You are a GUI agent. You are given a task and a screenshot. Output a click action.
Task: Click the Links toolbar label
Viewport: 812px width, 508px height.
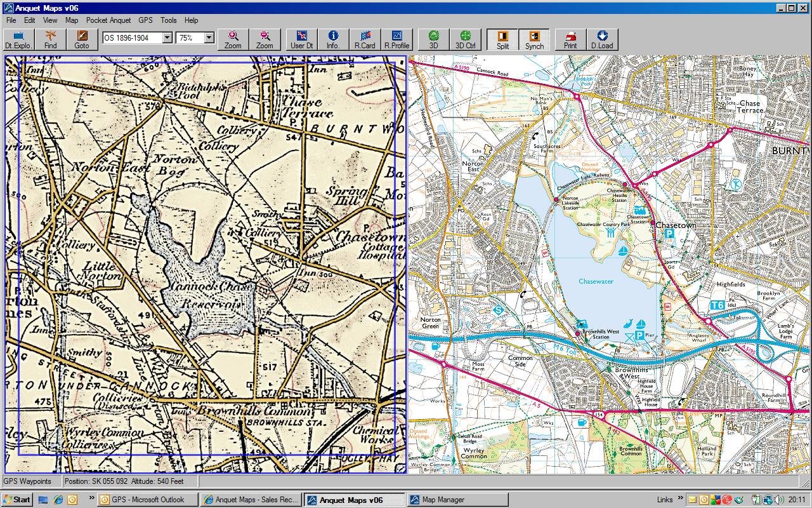pyautogui.click(x=665, y=500)
